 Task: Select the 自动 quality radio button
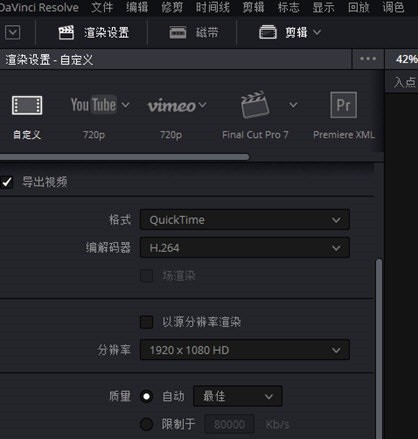[x=146, y=396]
